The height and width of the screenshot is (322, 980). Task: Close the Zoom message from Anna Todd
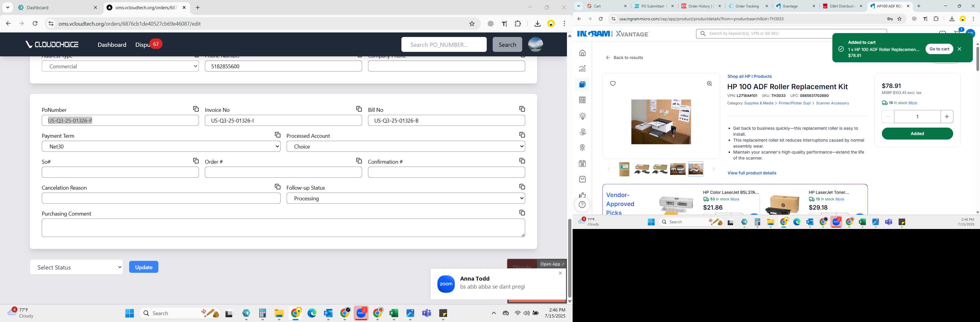tap(560, 273)
